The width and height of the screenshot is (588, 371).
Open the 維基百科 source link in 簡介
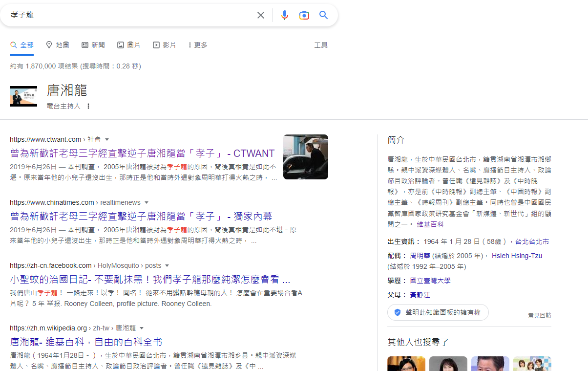(430, 224)
